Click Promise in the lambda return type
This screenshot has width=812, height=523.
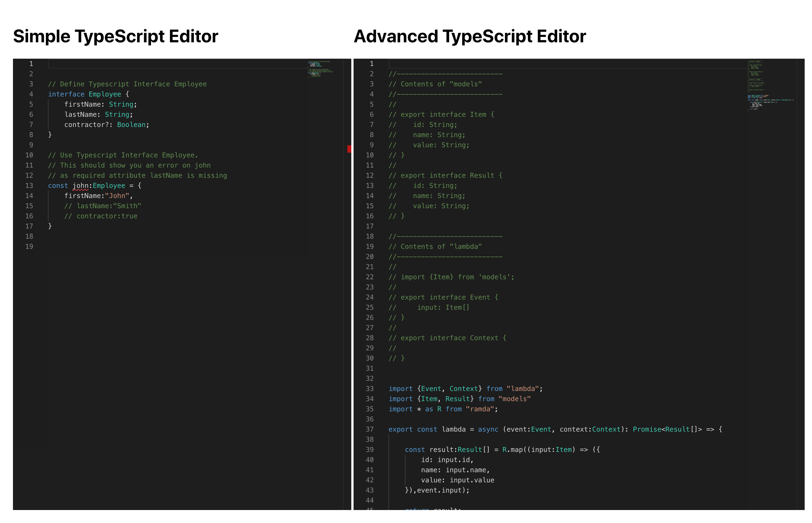[646, 429]
